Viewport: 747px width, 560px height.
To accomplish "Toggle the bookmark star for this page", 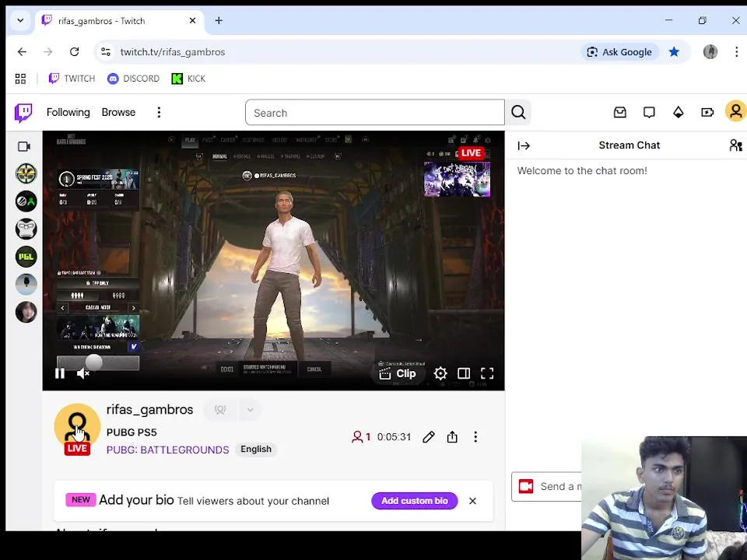I will point(674,52).
